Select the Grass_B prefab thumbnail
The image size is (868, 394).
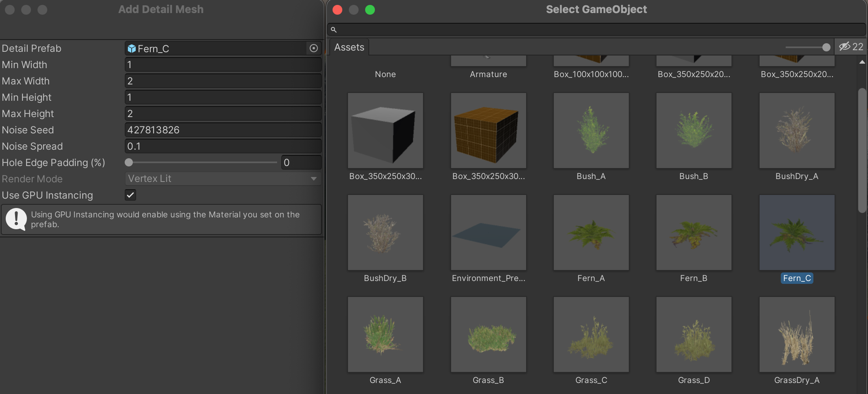click(488, 334)
